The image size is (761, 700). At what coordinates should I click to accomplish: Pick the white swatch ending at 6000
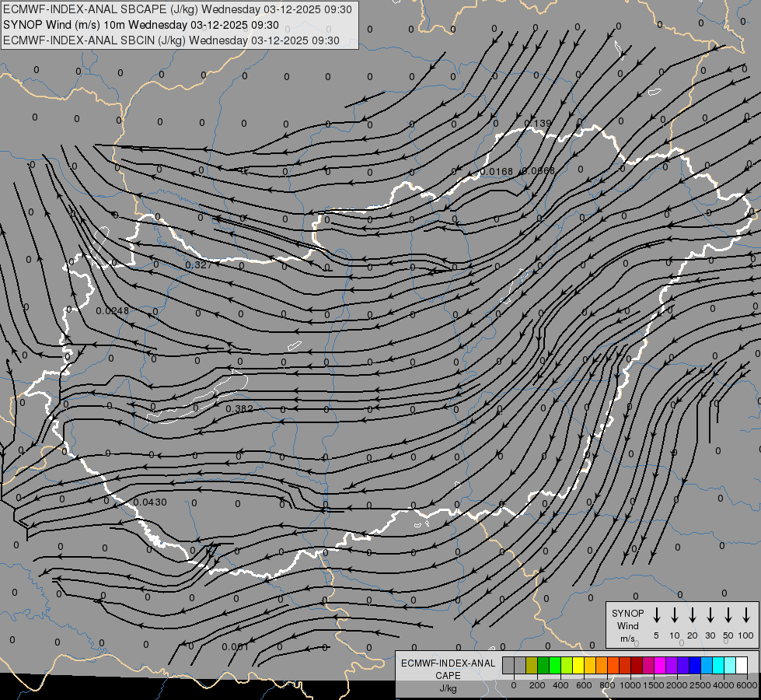click(741, 665)
